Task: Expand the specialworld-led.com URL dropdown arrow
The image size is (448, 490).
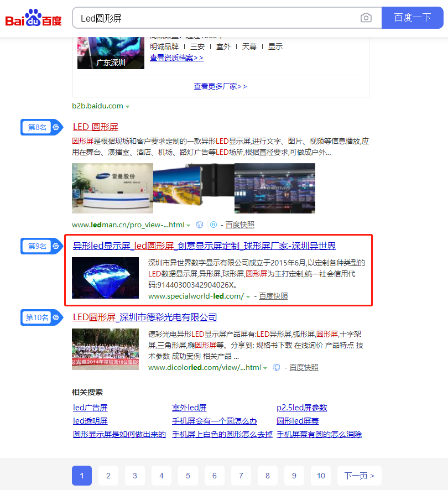Action: click(248, 296)
